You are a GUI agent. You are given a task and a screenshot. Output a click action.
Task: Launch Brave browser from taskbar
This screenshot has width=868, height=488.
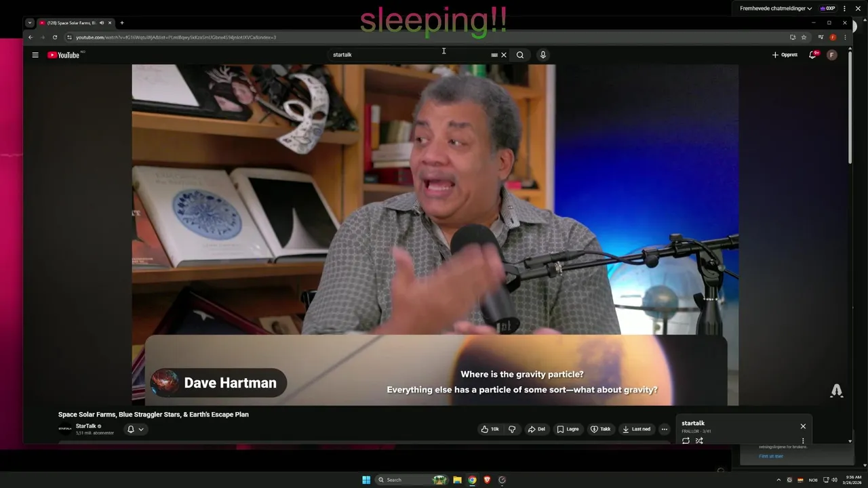pos(487,480)
